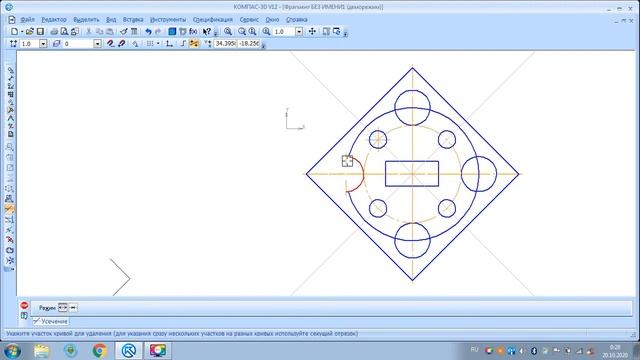Open the layer state manager icon
640x360 pixels.
pyautogui.click(x=56, y=44)
